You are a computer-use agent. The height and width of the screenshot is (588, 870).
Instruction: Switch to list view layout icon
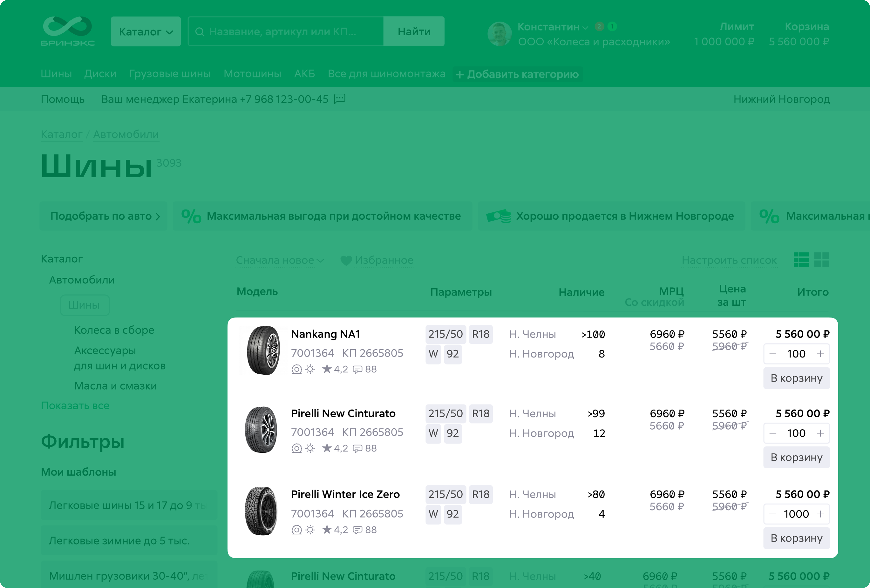[801, 260]
